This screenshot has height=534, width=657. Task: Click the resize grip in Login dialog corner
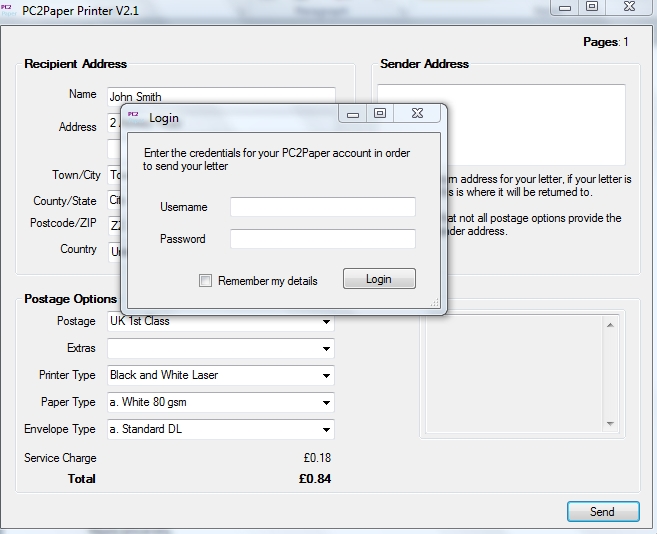tap(435, 303)
